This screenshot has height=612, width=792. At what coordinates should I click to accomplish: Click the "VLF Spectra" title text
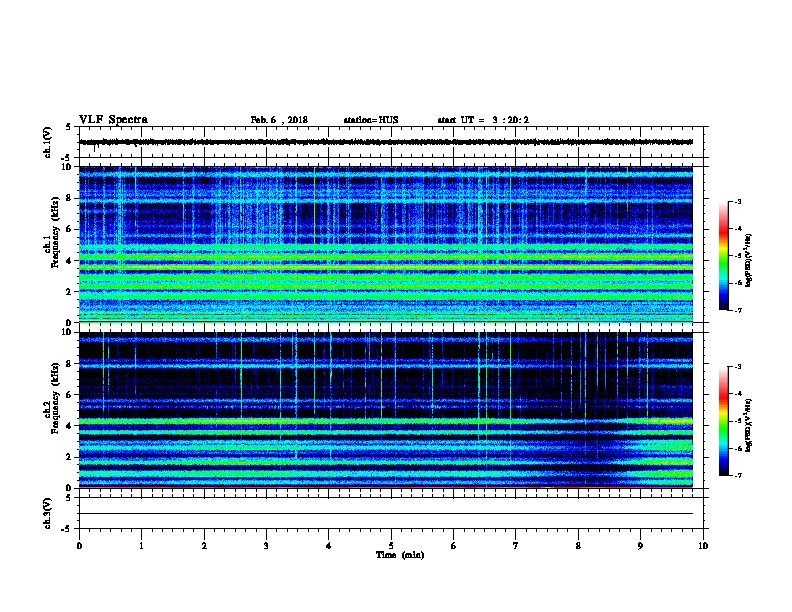click(x=114, y=120)
